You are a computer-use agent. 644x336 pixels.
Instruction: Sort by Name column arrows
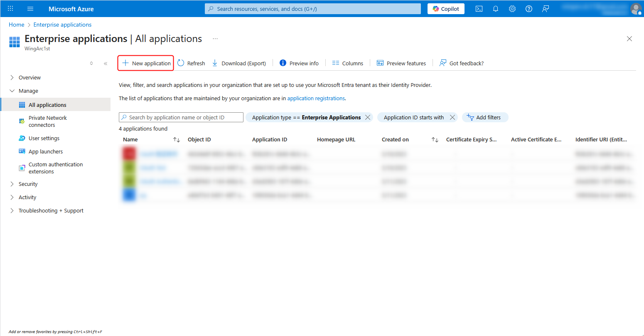[x=177, y=140]
